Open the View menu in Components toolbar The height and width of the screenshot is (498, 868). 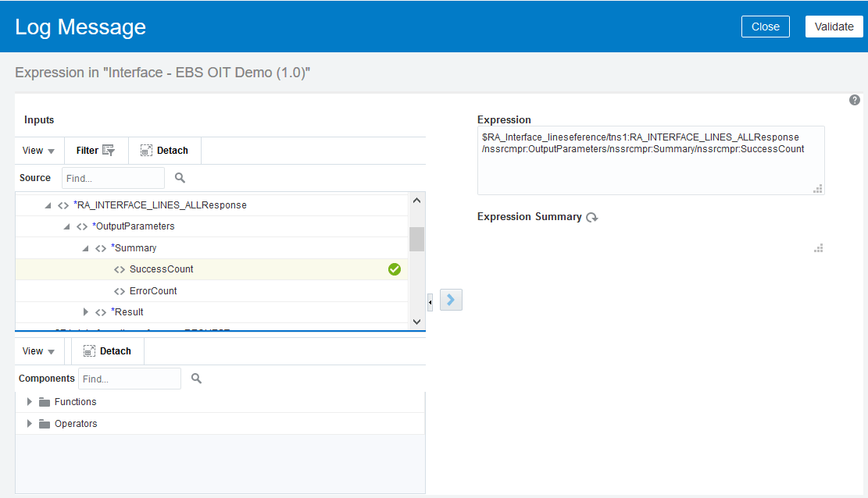[38, 351]
